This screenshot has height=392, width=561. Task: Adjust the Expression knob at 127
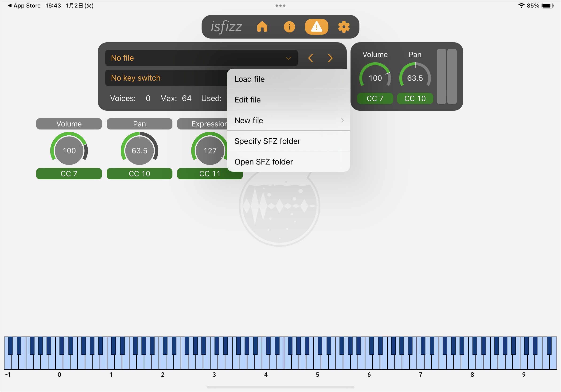pos(209,149)
